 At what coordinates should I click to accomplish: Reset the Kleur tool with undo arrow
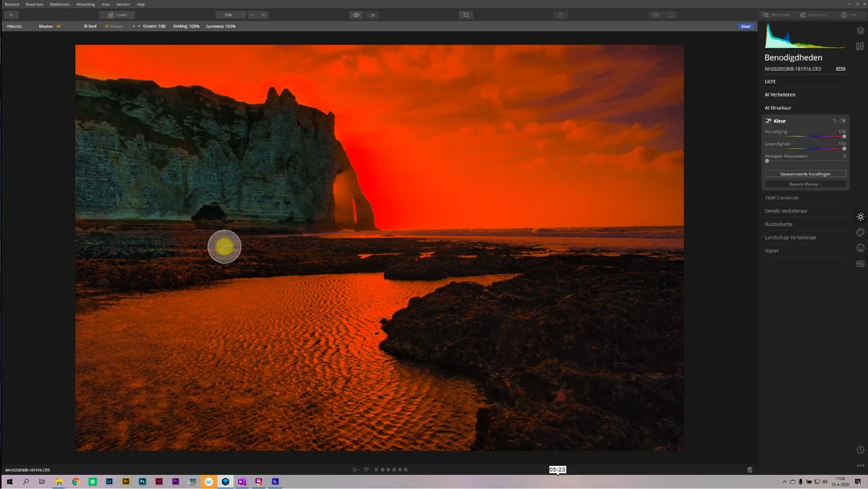tap(835, 121)
